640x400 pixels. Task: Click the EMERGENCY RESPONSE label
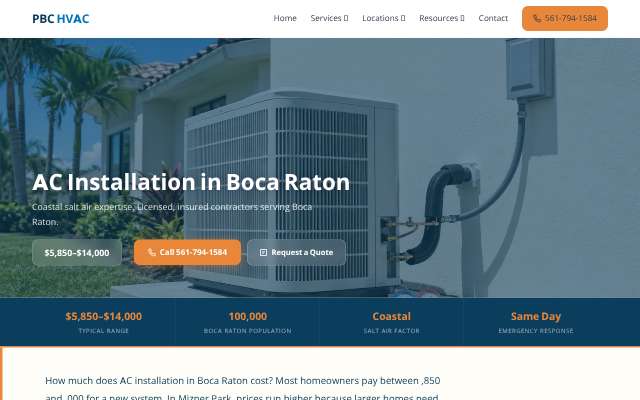[x=536, y=331]
